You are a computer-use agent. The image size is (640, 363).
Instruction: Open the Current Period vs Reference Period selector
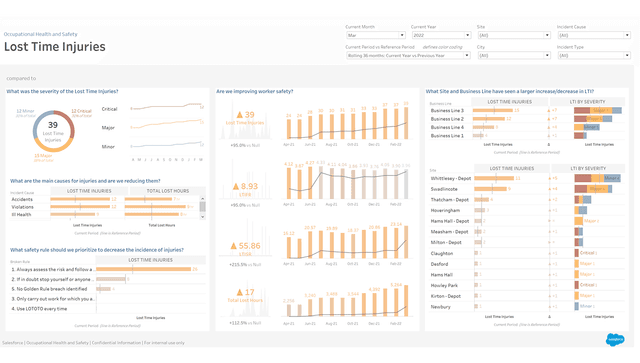(x=408, y=55)
